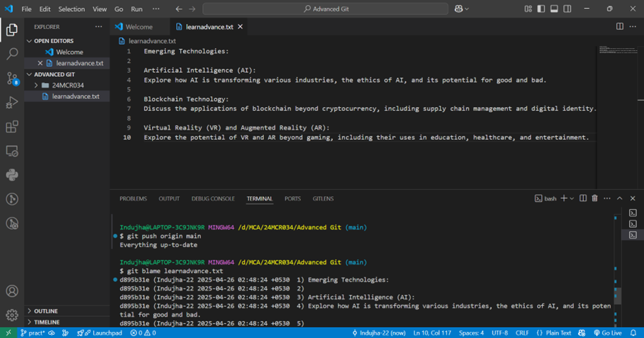Close the terminal panel
644x338 pixels.
633,198
